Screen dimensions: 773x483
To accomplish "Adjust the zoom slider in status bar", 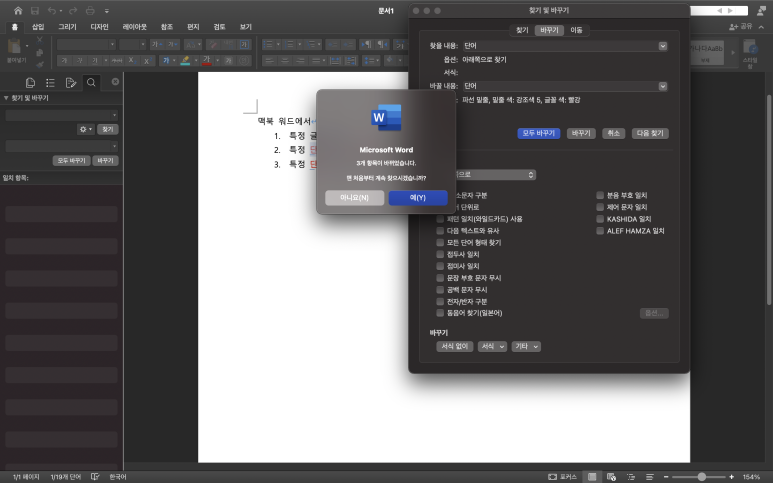I will 701,477.
